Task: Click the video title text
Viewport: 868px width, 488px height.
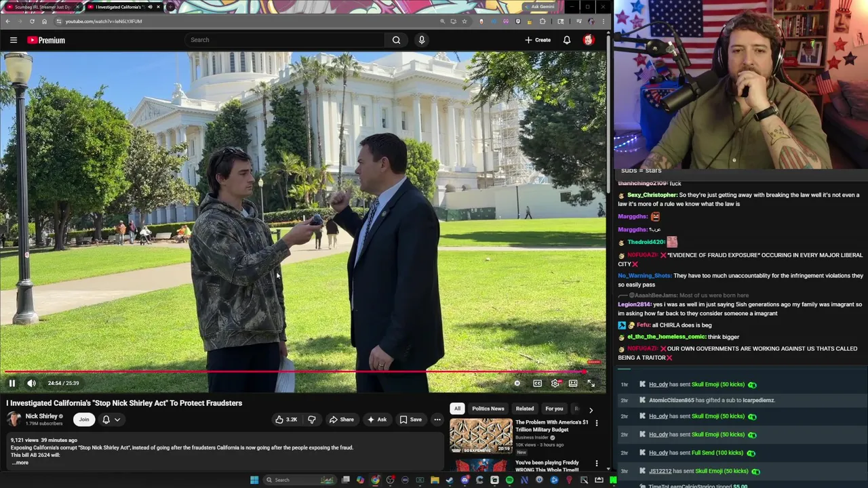Action: (x=124, y=403)
